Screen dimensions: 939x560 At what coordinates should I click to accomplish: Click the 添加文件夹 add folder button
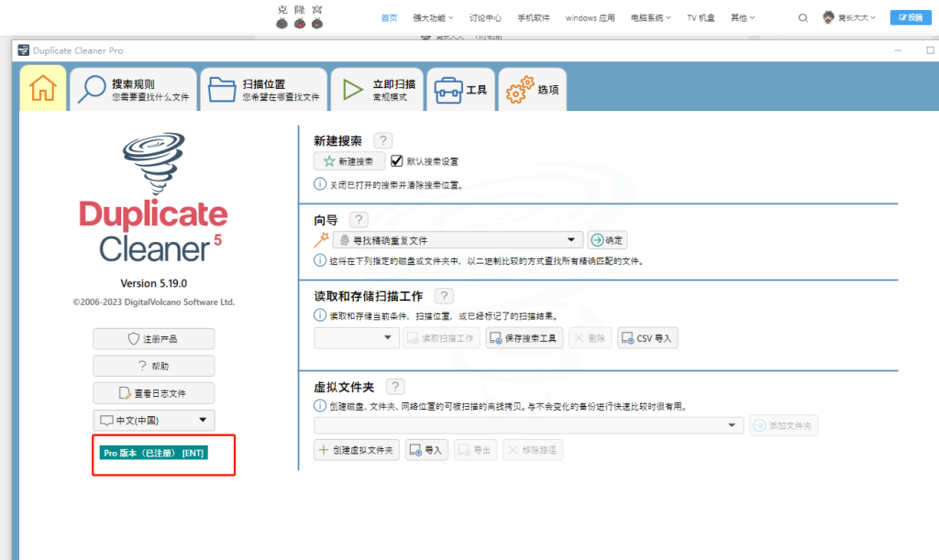783,425
